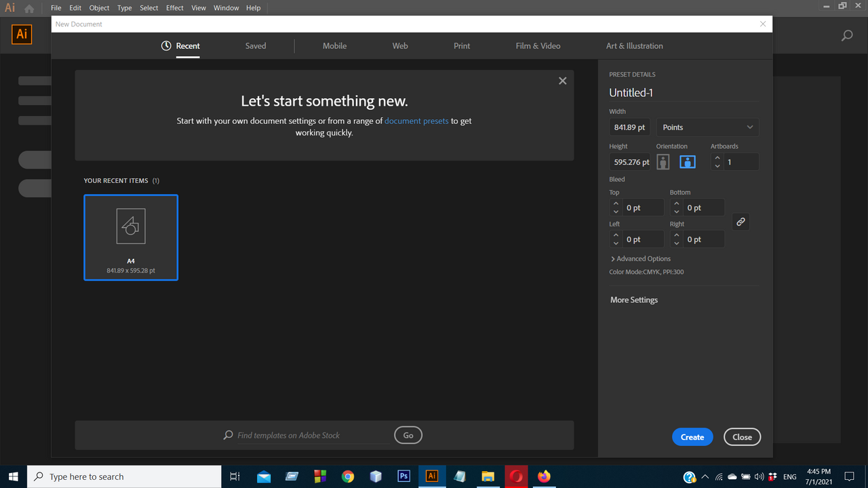Click the search magnifier icon at top right
Image resolution: width=868 pixels, height=488 pixels.
(x=847, y=36)
